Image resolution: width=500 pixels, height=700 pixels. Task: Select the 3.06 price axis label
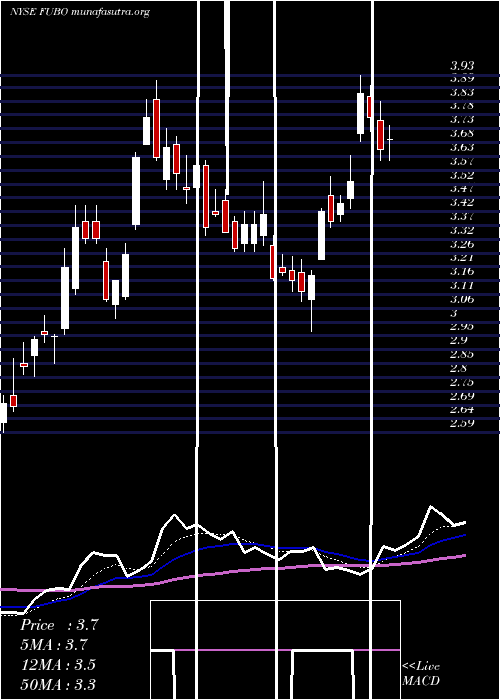coord(462,300)
